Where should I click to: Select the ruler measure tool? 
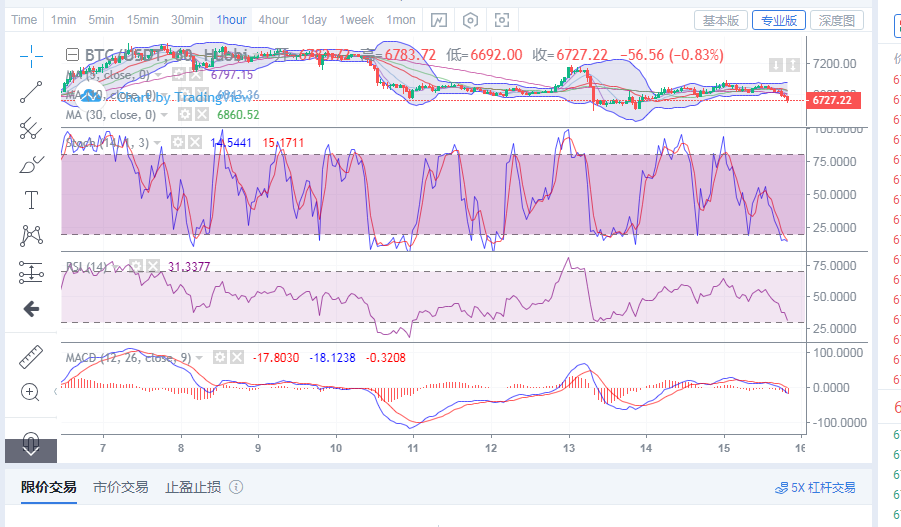tap(31, 357)
